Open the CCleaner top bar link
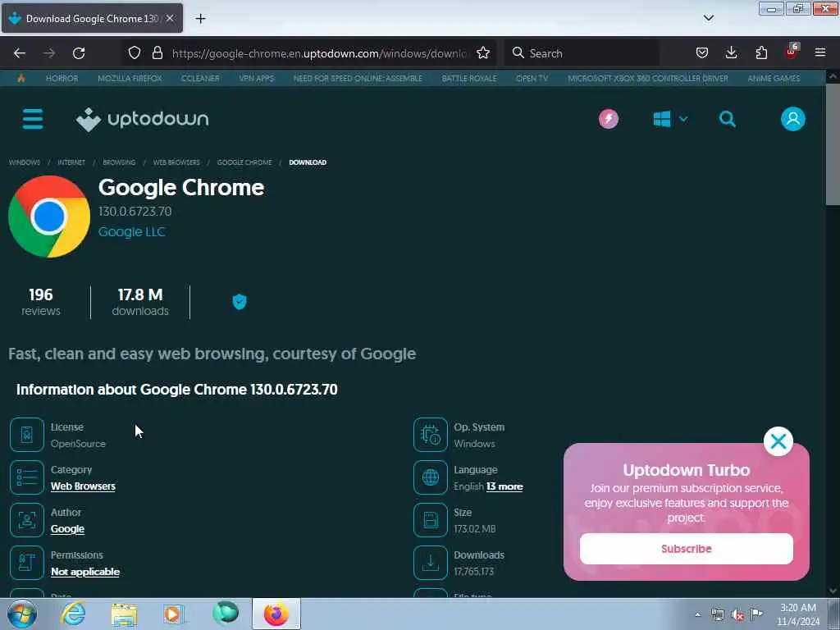 pos(200,78)
